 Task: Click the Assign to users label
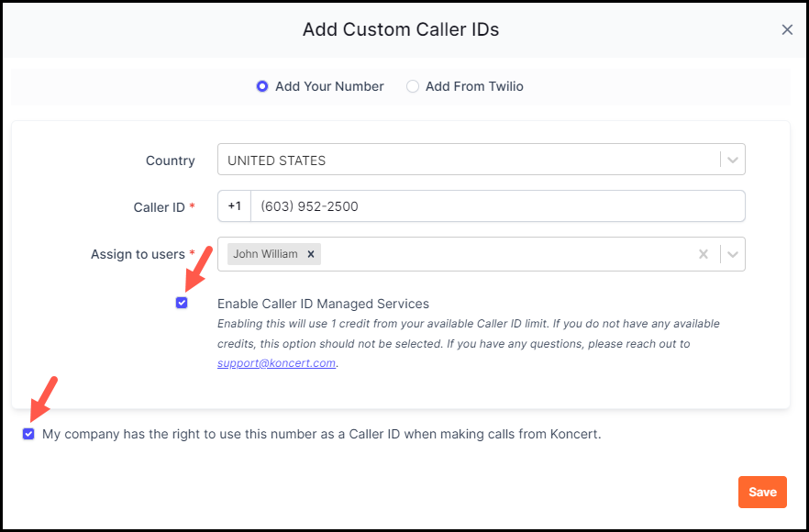[x=138, y=254]
